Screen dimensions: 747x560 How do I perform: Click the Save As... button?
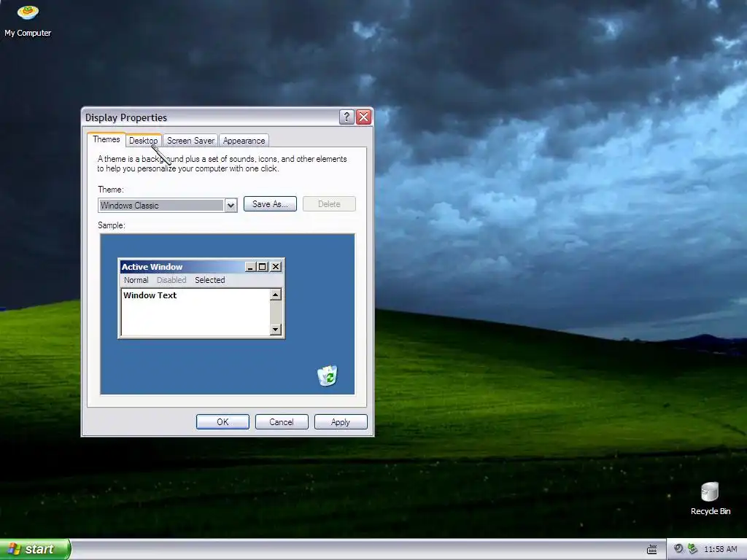tap(270, 204)
